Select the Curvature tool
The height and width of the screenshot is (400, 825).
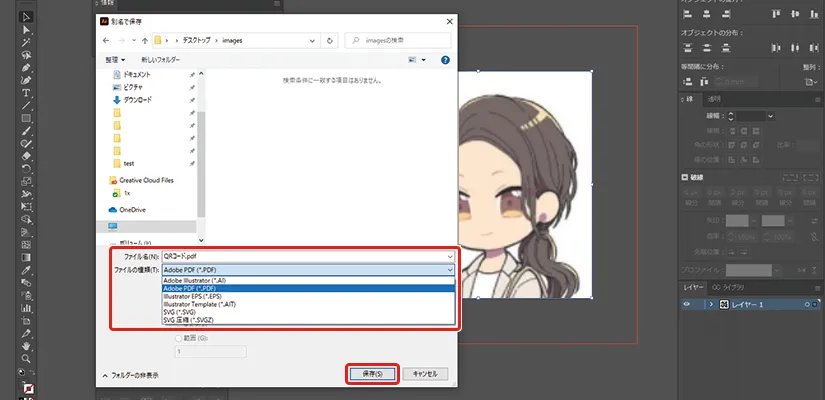pos(26,81)
